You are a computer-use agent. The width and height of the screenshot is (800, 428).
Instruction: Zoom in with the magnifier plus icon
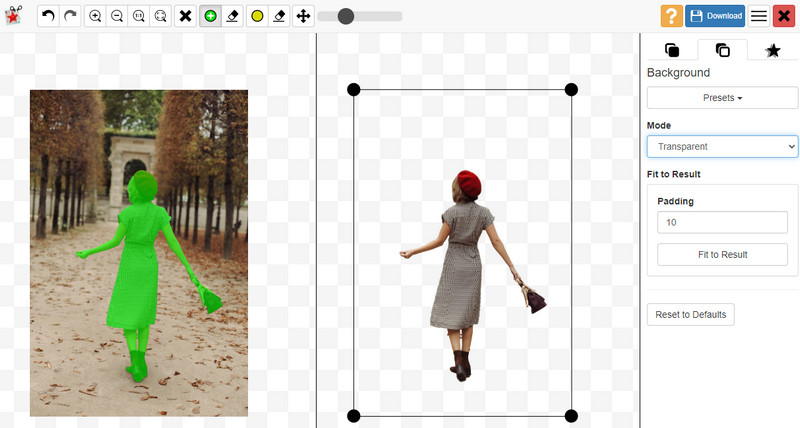95,16
